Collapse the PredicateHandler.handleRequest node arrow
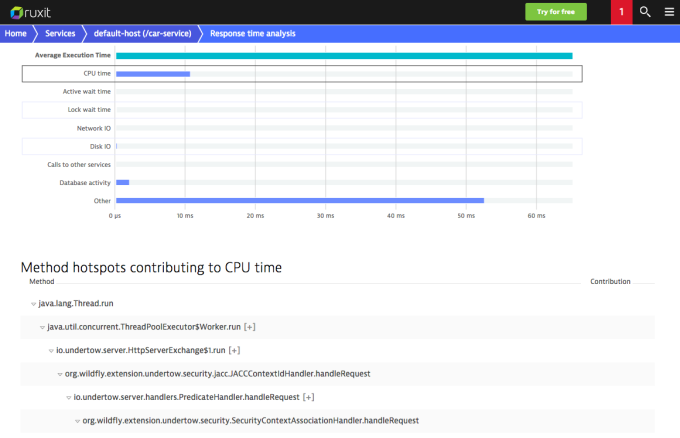This screenshot has height=438, width=680. click(69, 398)
